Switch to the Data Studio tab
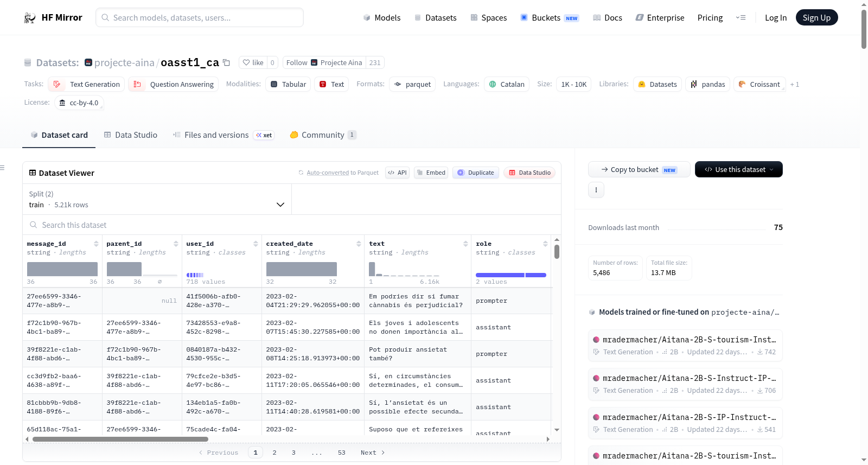868x465 pixels. (131, 135)
